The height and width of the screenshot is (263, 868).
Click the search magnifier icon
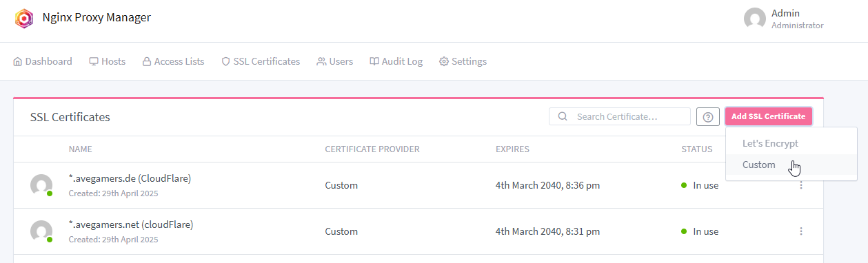tap(563, 116)
